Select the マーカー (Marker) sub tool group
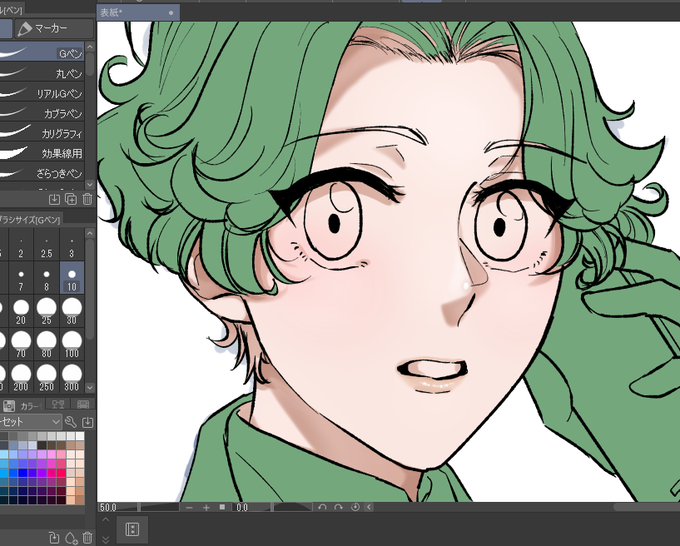Screen dimensions: 680x546 (54, 29)
